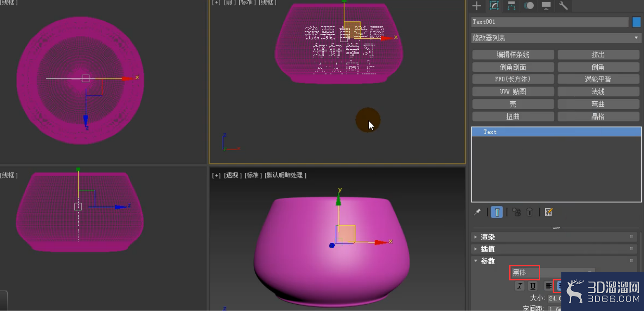Image resolution: width=644 pixels, height=311 pixels.
Task: Open the Create panel tab (plus icon)
Action: (477, 6)
